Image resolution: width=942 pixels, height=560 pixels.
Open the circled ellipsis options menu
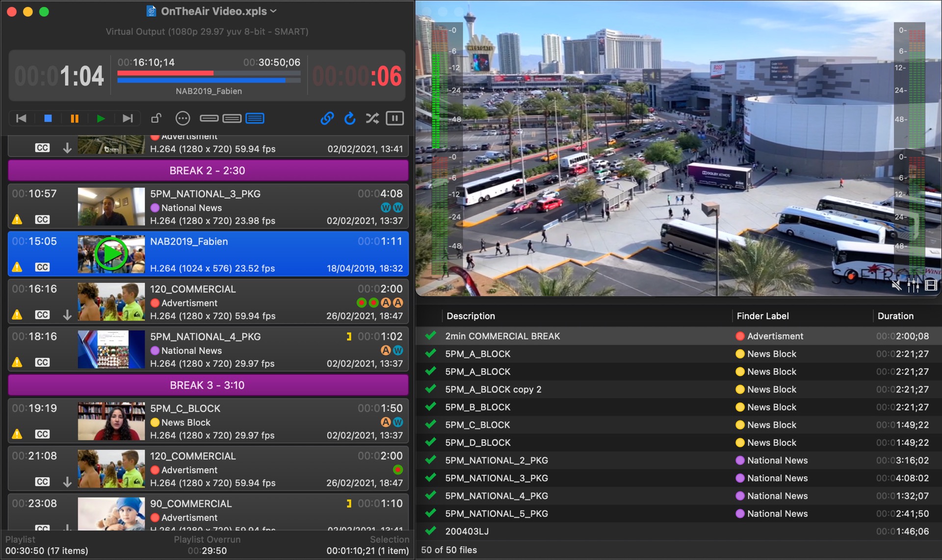(183, 118)
